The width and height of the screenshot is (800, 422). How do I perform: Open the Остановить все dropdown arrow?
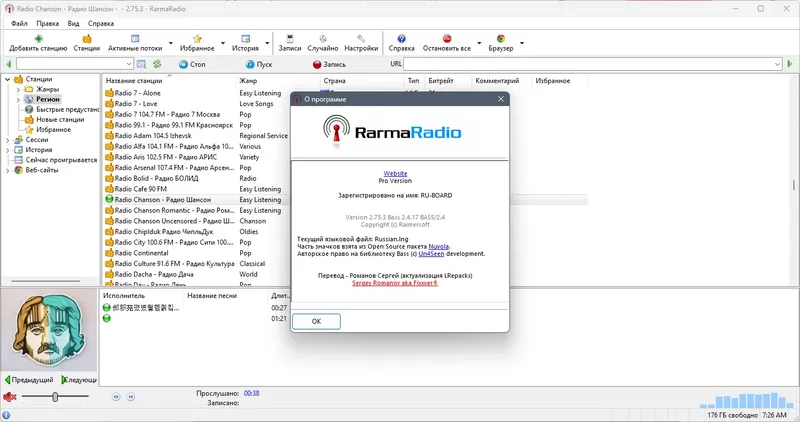point(479,43)
